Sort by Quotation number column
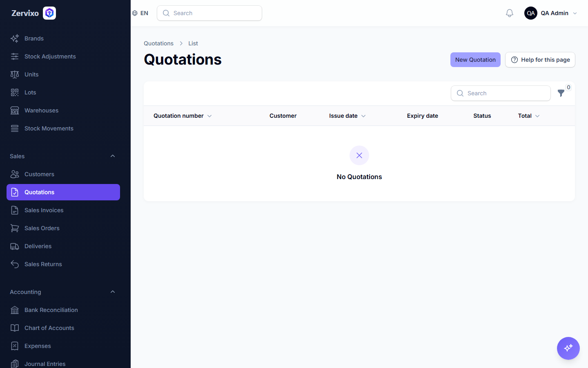The image size is (588, 368). pos(183,116)
